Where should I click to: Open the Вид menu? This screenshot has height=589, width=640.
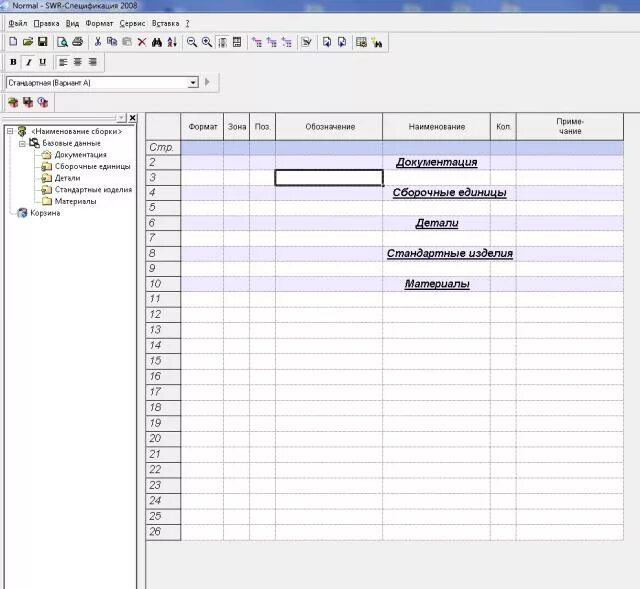[72, 24]
